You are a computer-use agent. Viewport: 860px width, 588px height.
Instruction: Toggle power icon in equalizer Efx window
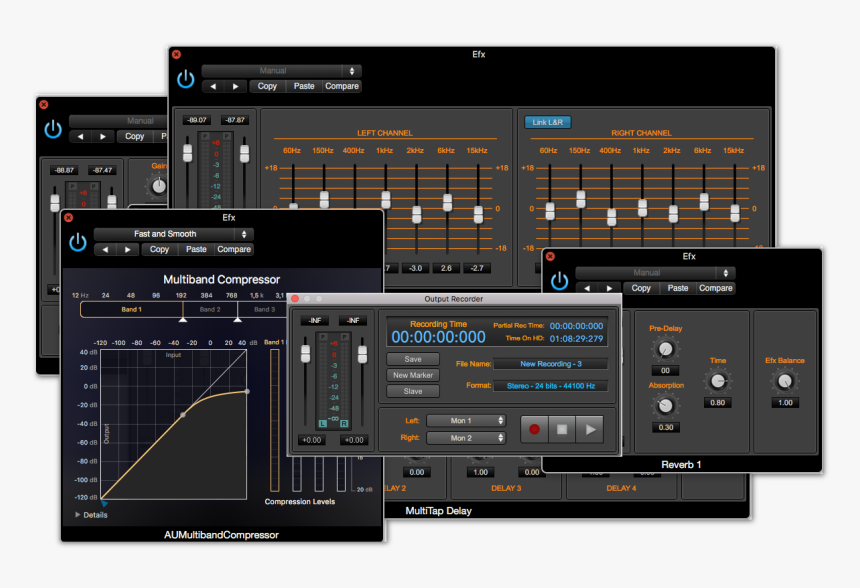(186, 79)
